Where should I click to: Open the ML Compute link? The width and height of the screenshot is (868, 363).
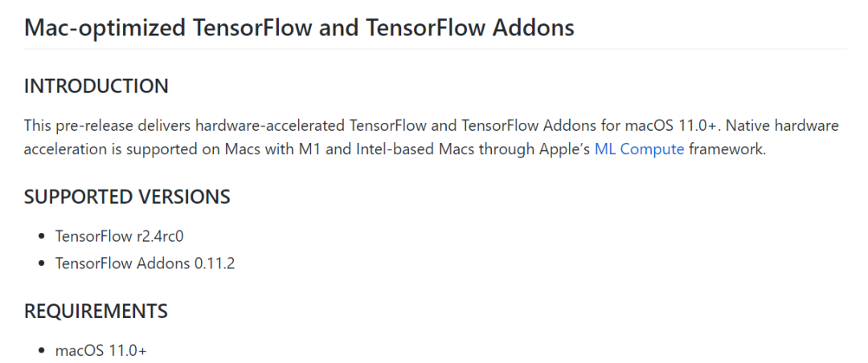639,149
